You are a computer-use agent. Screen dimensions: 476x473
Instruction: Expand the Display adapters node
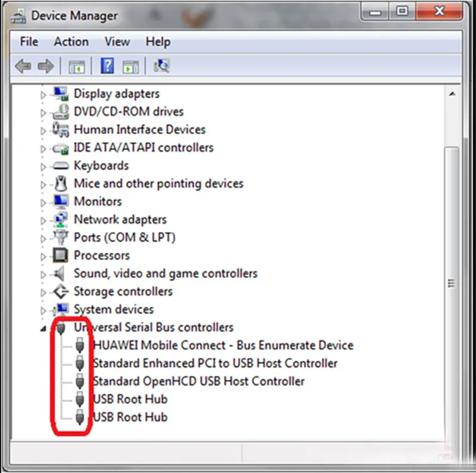click(x=43, y=95)
